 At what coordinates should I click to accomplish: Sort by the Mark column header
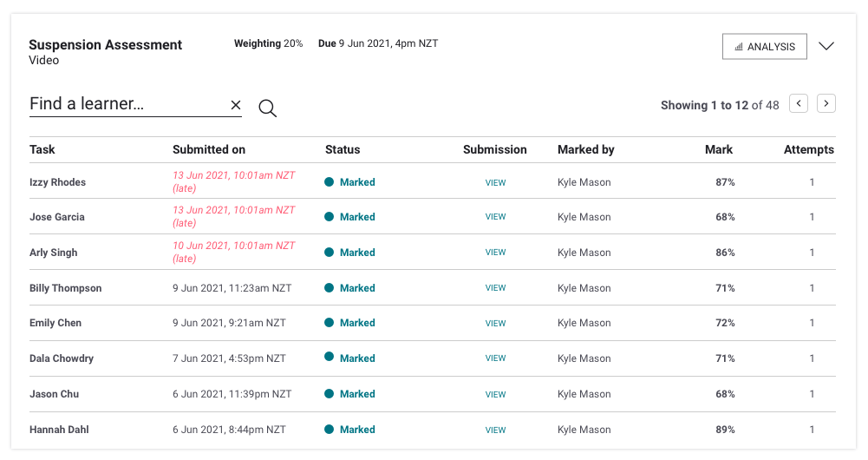718,149
